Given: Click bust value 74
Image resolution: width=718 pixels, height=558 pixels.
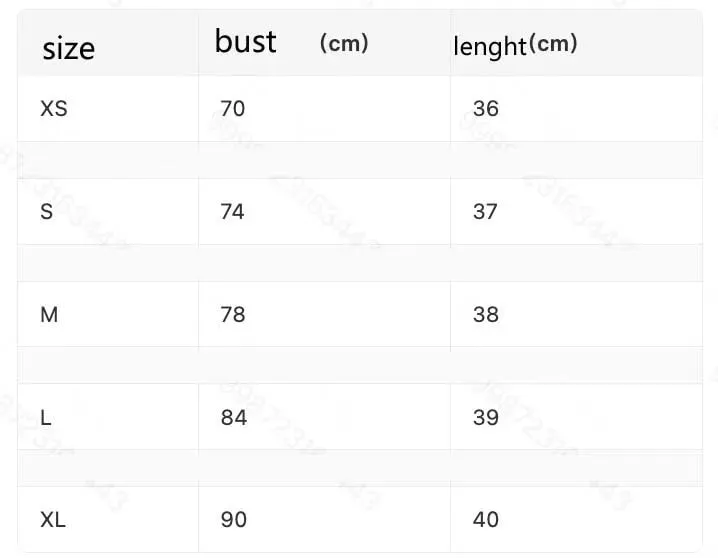Looking at the screenshot, I should pos(232,211).
